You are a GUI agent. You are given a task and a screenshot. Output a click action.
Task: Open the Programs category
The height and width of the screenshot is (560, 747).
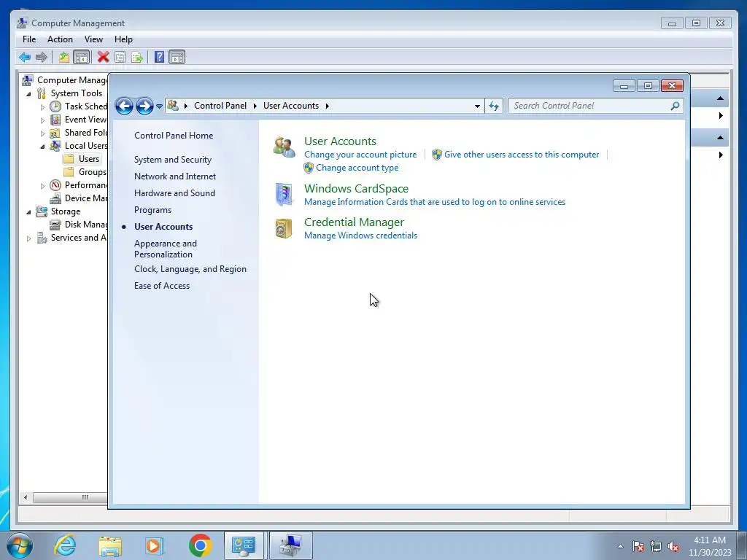tap(152, 210)
